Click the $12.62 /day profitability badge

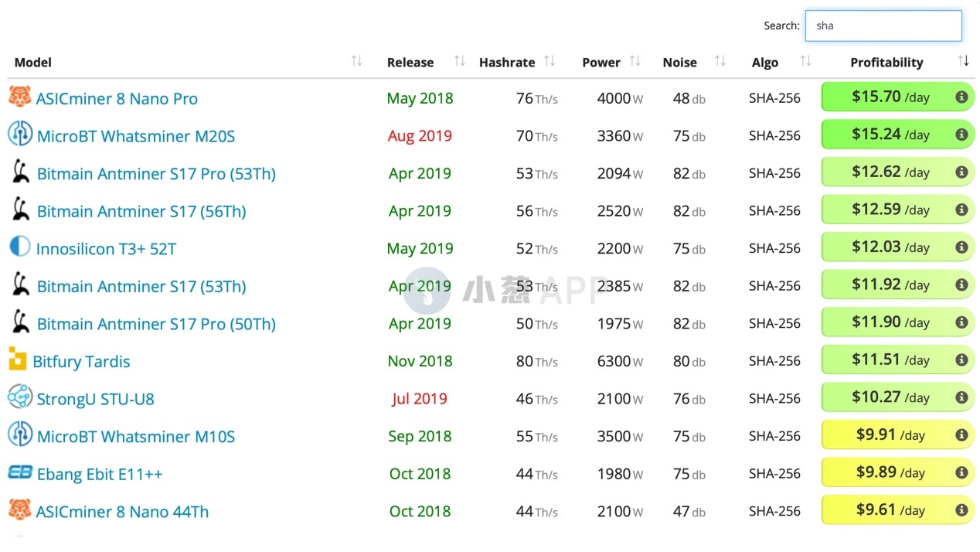(898, 172)
